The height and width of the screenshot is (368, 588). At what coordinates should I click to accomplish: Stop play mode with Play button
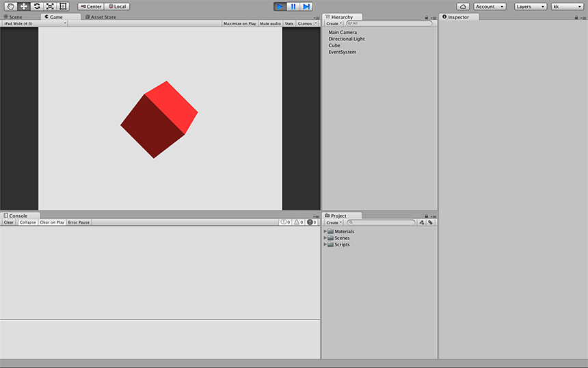(x=280, y=6)
